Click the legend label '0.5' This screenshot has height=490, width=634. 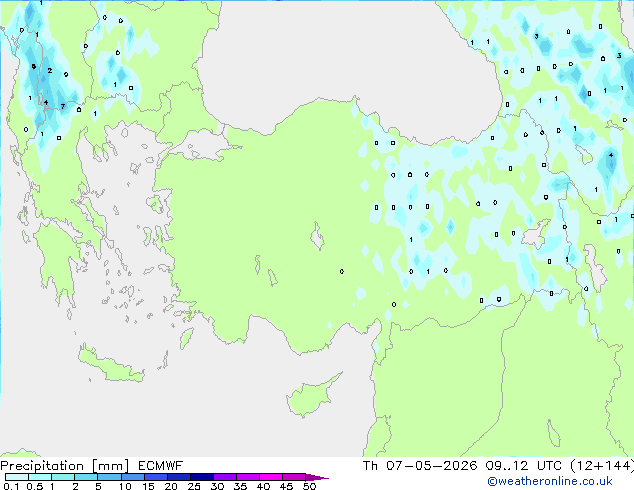coord(34,486)
